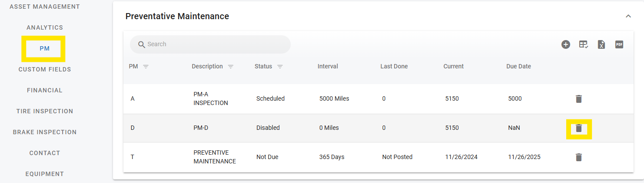
Task: Open the Custom Fields section
Action: pos(45,69)
